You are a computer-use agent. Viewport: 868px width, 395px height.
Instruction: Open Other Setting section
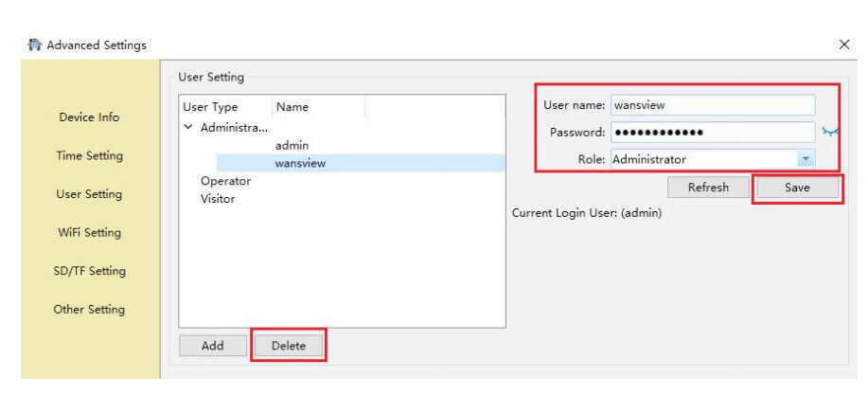tap(89, 310)
